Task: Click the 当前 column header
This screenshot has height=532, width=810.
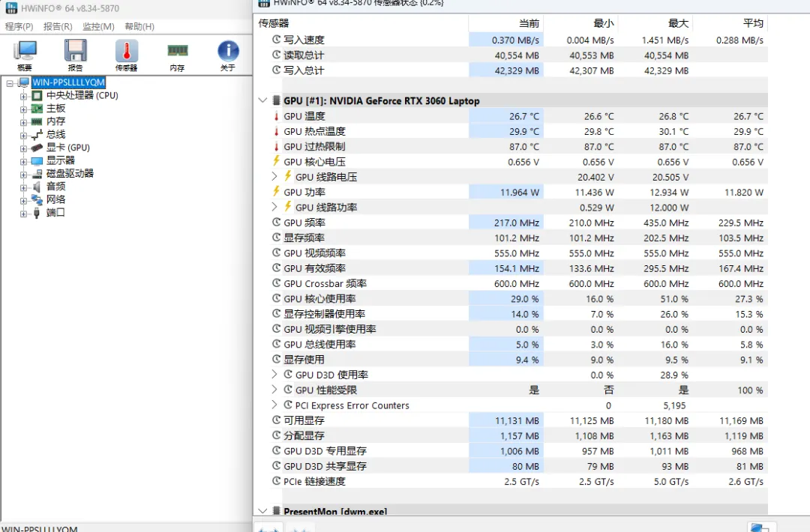Action: [505, 23]
